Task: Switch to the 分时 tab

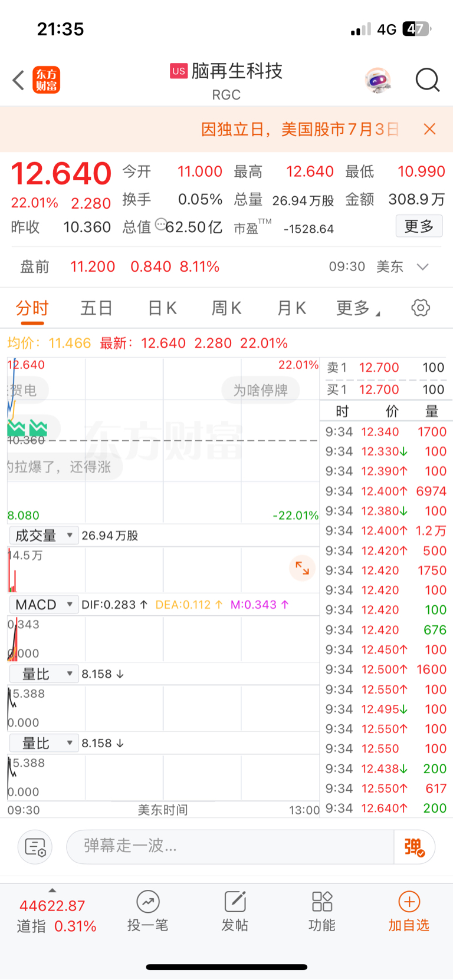Action: tap(32, 308)
